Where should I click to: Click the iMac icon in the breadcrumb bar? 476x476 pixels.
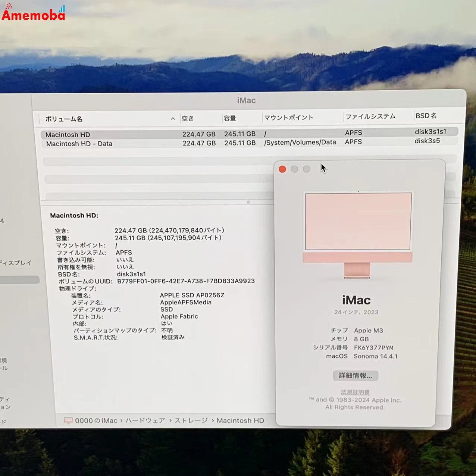(x=69, y=420)
